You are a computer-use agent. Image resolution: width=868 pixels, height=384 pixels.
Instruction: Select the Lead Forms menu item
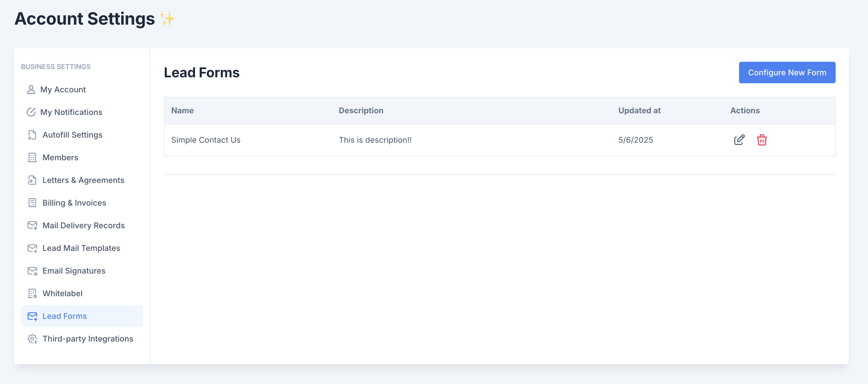coord(82,316)
